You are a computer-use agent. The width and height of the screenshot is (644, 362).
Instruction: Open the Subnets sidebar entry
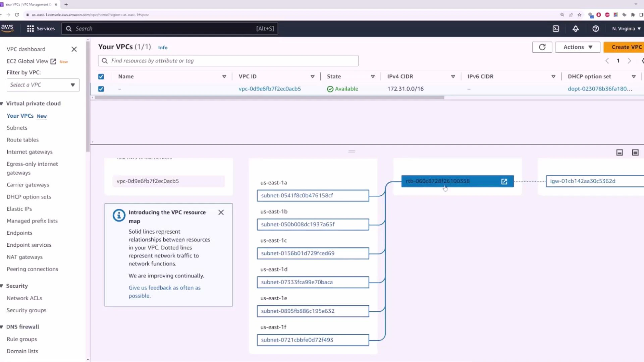pyautogui.click(x=17, y=128)
